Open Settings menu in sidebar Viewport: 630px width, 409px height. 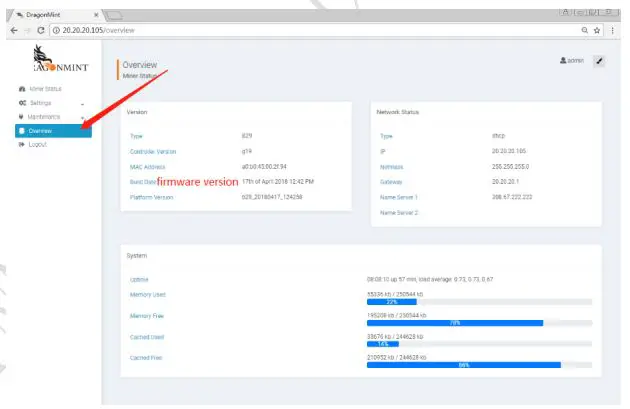pyautogui.click(x=41, y=103)
